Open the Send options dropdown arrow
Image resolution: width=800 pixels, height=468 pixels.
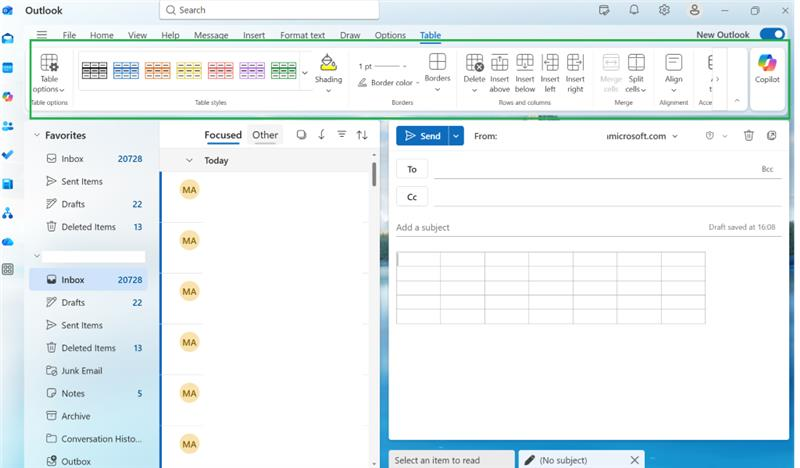[456, 136]
